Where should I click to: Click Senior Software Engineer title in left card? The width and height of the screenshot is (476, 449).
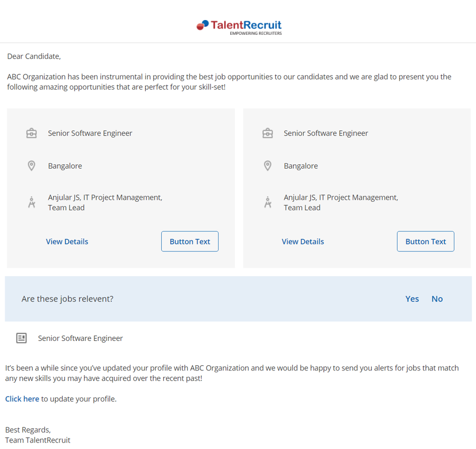pyautogui.click(x=90, y=133)
